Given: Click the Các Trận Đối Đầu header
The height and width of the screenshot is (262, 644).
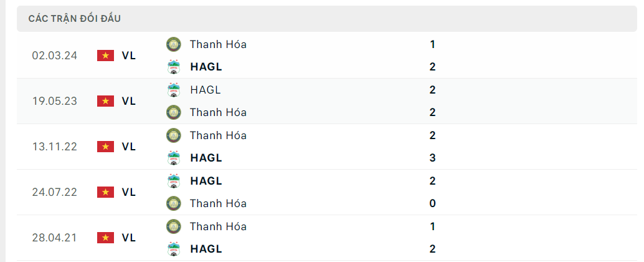Looking at the screenshot, I should coord(75,19).
